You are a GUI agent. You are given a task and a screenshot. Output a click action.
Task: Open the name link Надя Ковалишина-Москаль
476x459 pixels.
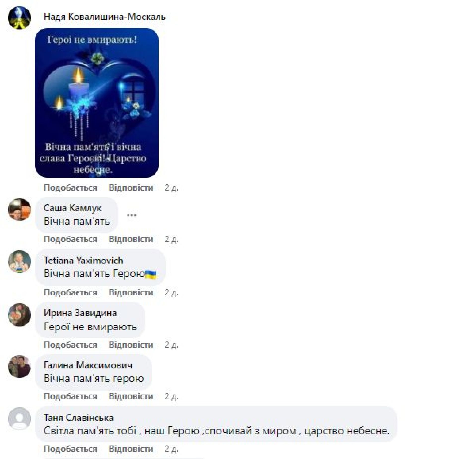tap(105, 17)
